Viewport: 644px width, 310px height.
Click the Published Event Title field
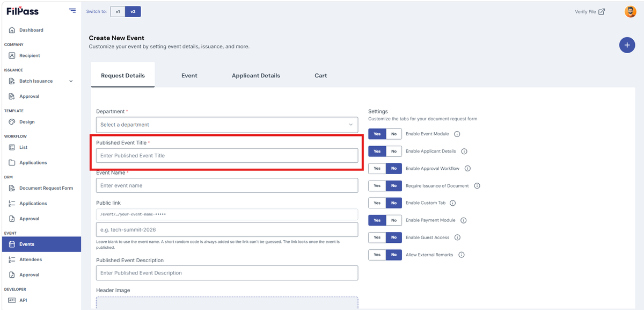227,155
